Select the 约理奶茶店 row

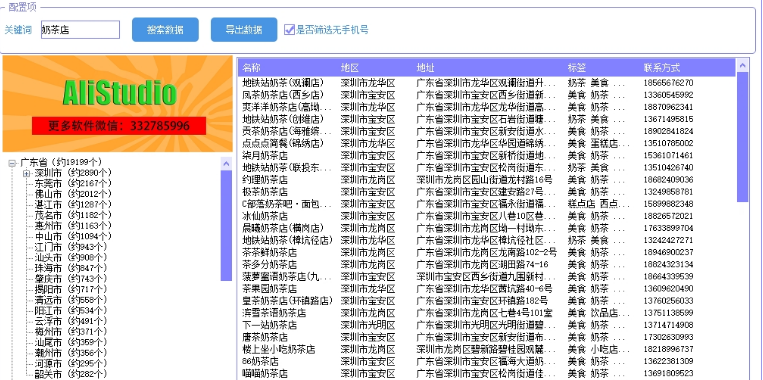pos(487,180)
